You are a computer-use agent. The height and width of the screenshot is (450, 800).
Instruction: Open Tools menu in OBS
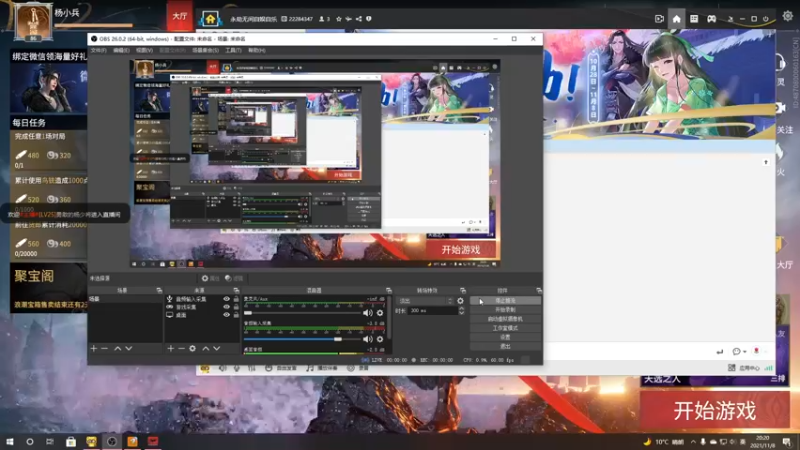point(233,51)
